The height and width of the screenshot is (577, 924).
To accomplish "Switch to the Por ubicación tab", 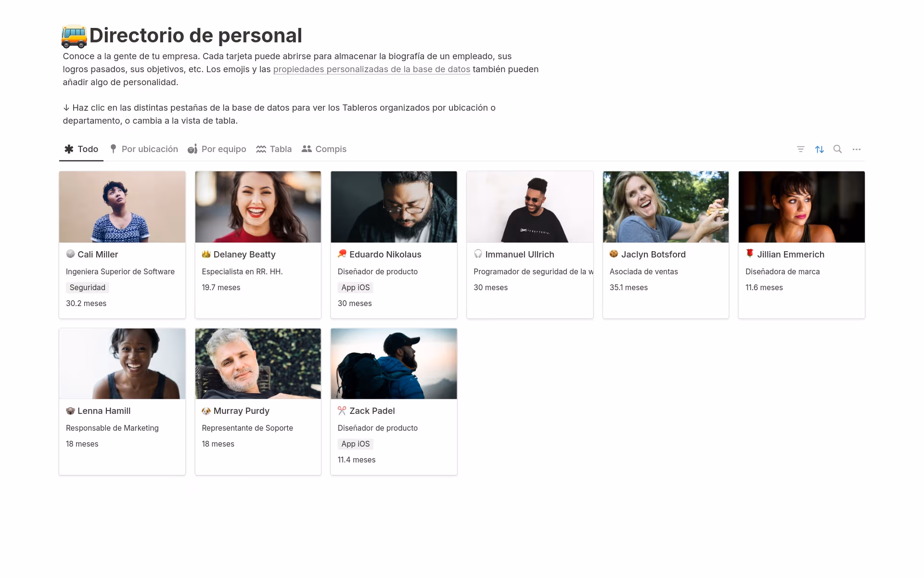I will tap(144, 149).
